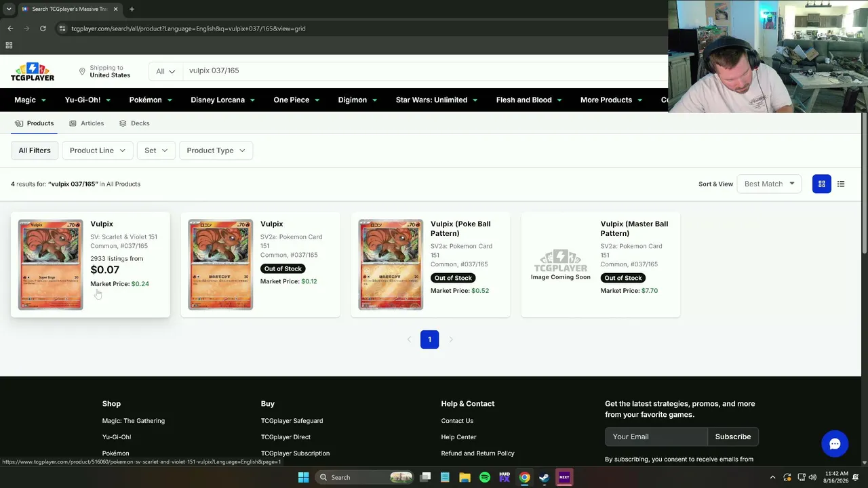Viewport: 868px width, 488px height.
Task: Open the Star Wars: Unlimited menu
Action: point(437,100)
